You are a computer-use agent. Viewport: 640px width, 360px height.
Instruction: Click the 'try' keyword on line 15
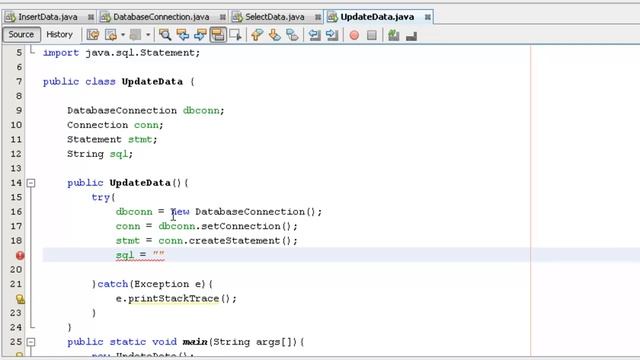(x=101, y=197)
